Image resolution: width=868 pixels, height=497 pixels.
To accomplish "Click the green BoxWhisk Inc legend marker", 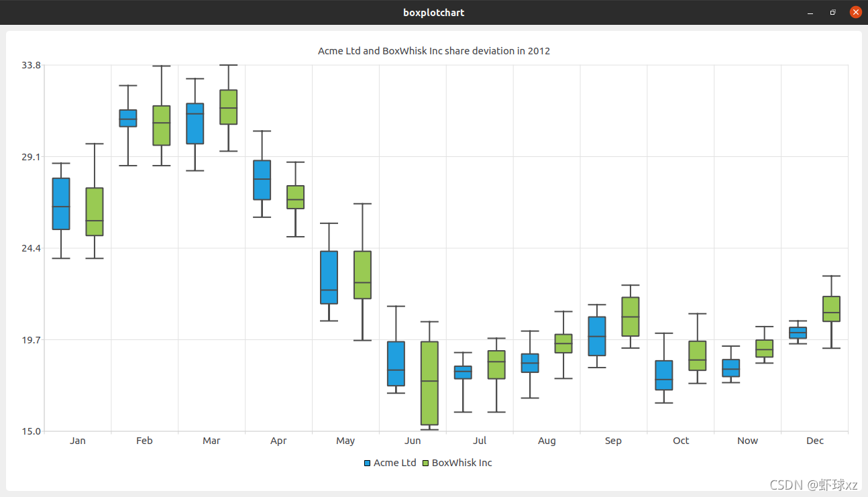I will pyautogui.click(x=425, y=463).
